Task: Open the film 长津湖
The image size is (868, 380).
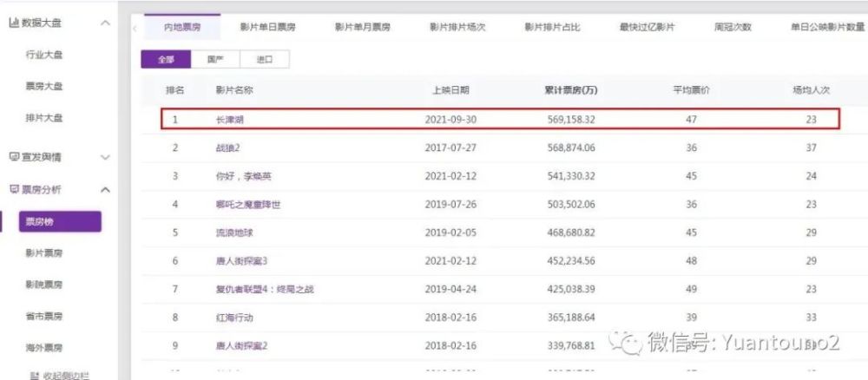Action: pos(230,119)
